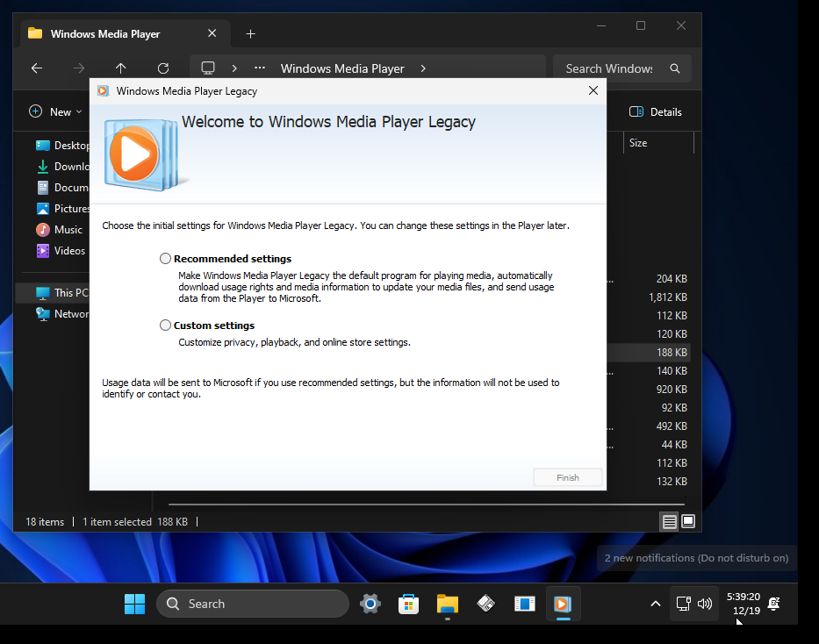The image size is (819, 644).
Task: Open Microsoft Store from the taskbar
Action: coord(408,604)
